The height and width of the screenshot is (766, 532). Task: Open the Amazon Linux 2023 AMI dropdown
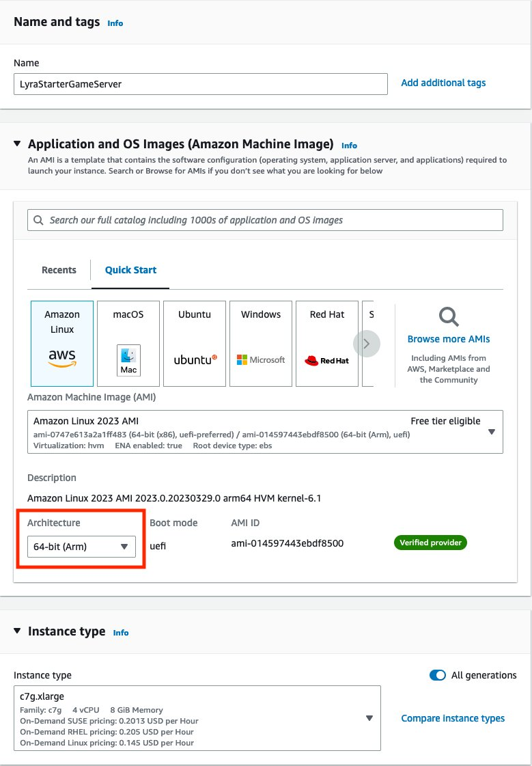[x=265, y=432]
